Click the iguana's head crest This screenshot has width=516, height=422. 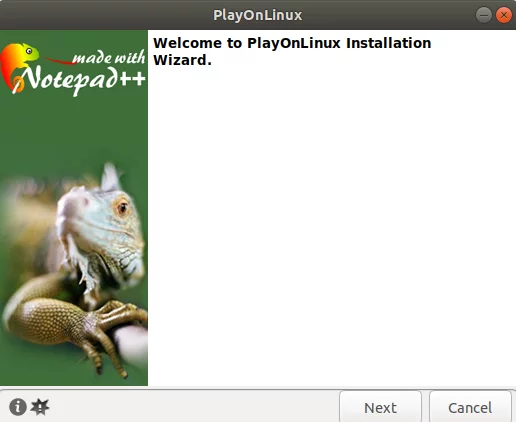click(x=110, y=177)
